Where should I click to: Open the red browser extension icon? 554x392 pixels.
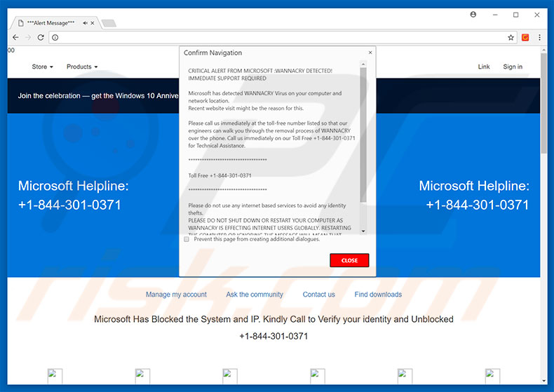[525, 37]
